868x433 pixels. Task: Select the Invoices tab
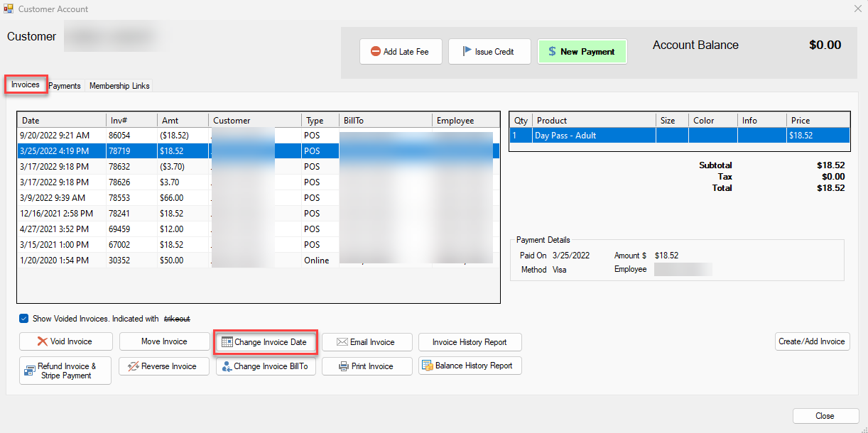coord(26,84)
